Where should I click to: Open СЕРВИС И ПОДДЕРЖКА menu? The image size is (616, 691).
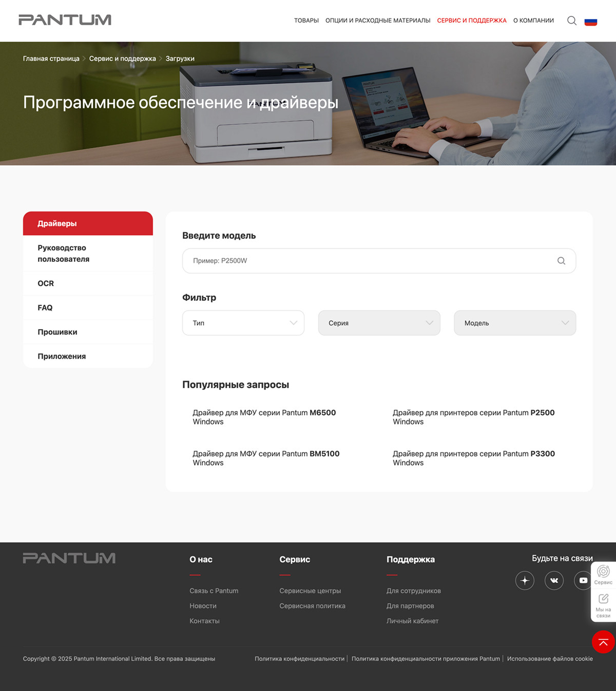(472, 21)
